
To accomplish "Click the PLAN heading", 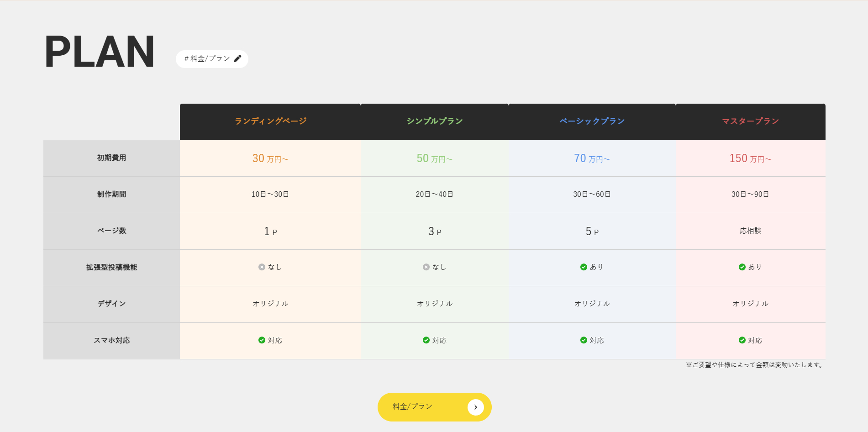I will 100,52.
